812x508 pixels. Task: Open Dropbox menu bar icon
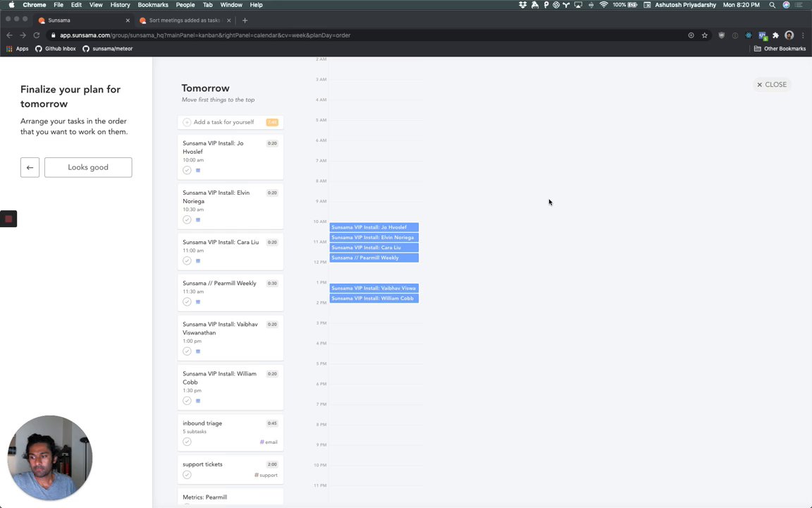click(522, 5)
